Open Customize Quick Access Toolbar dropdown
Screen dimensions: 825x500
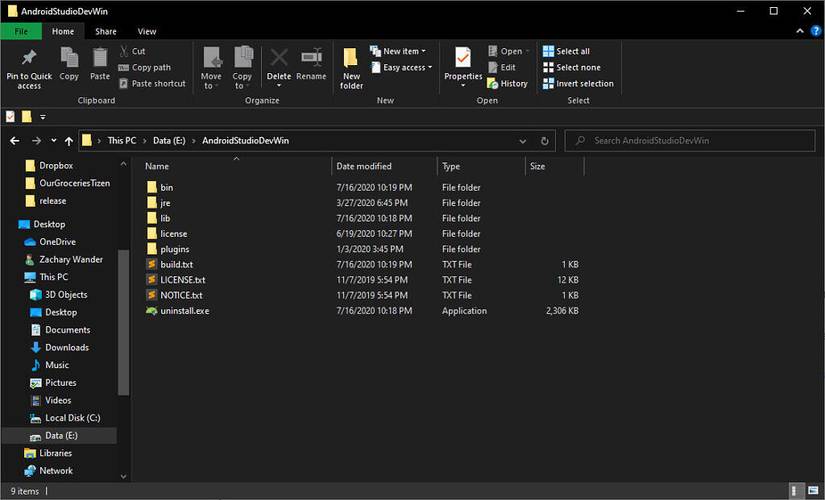(43, 117)
